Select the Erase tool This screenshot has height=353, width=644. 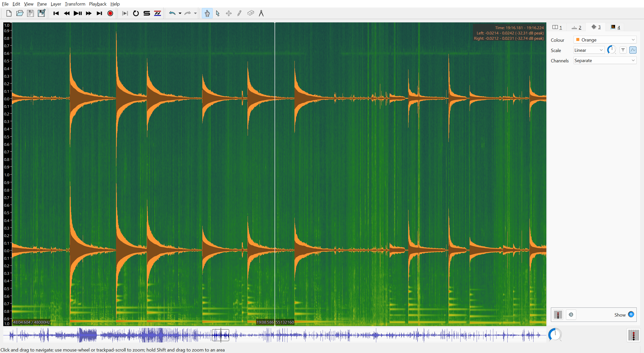point(250,13)
